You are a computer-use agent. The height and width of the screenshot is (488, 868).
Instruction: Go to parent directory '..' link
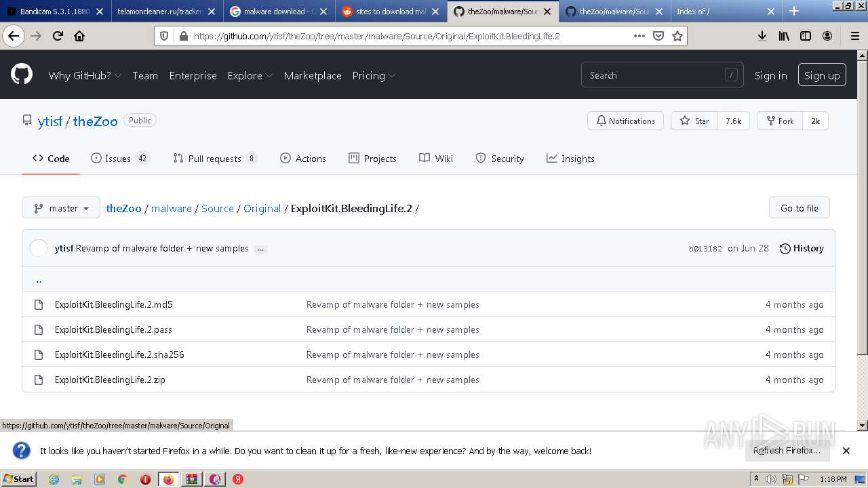(x=39, y=279)
